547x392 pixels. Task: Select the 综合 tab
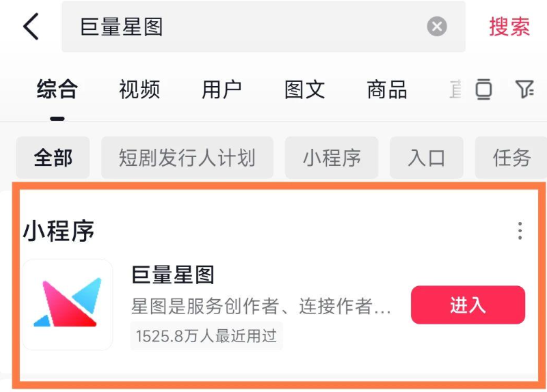tap(57, 89)
